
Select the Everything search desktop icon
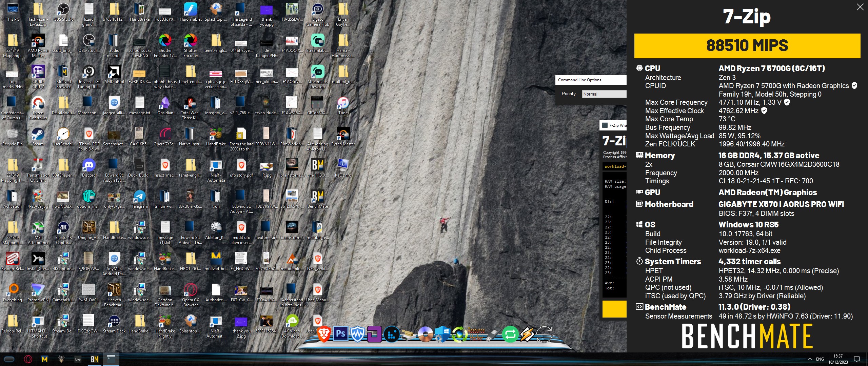click(13, 293)
